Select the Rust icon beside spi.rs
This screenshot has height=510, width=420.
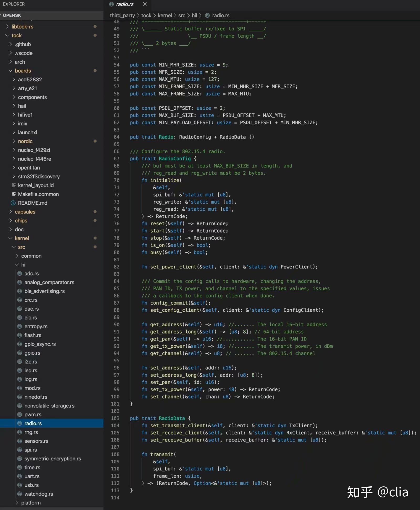[20, 450]
